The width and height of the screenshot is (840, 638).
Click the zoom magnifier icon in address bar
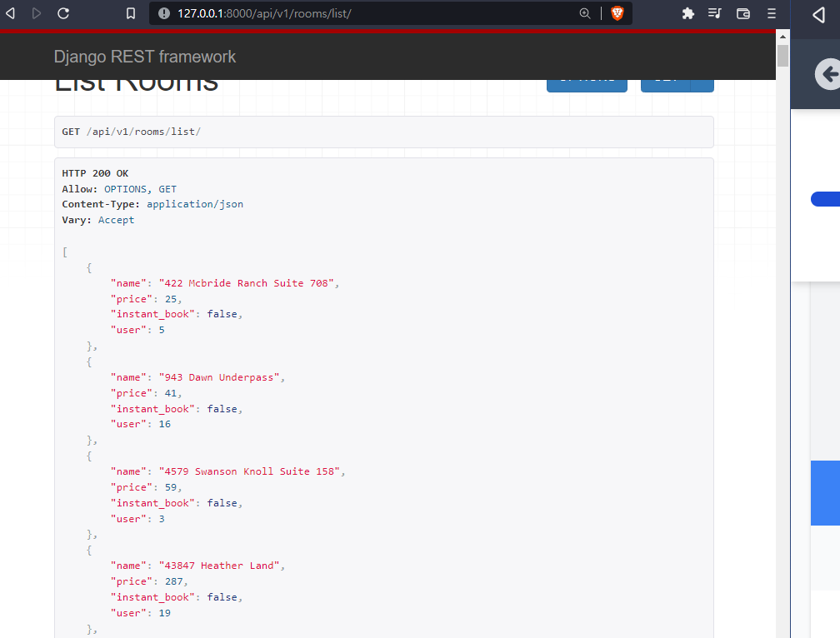click(x=585, y=13)
